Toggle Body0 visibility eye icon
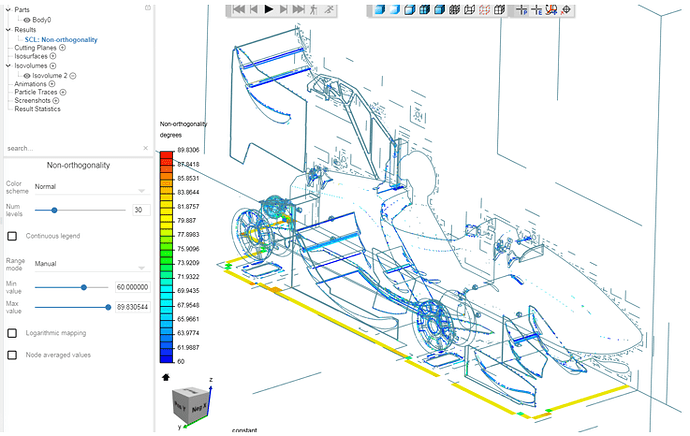 pos(27,20)
